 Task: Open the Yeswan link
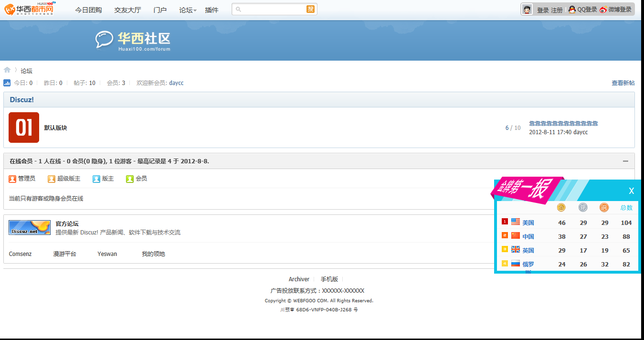pyautogui.click(x=107, y=254)
